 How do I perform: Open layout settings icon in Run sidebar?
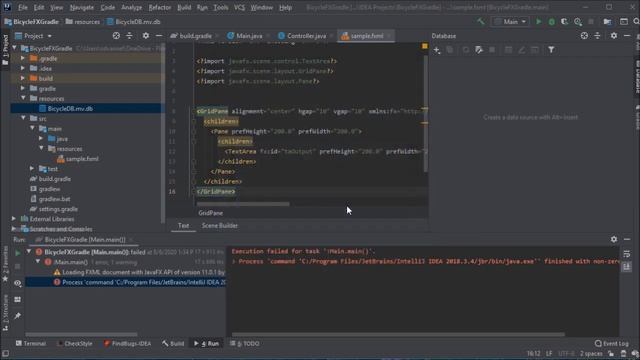[18, 300]
